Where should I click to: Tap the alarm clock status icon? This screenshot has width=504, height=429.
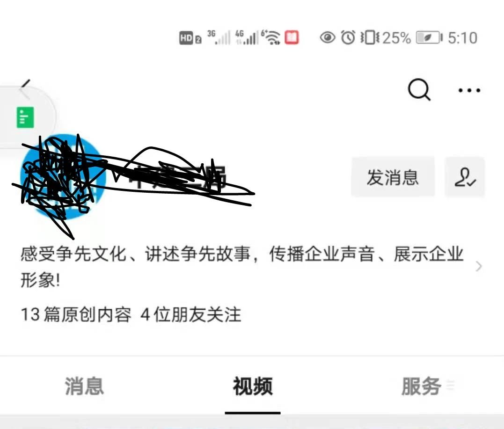coord(348,37)
